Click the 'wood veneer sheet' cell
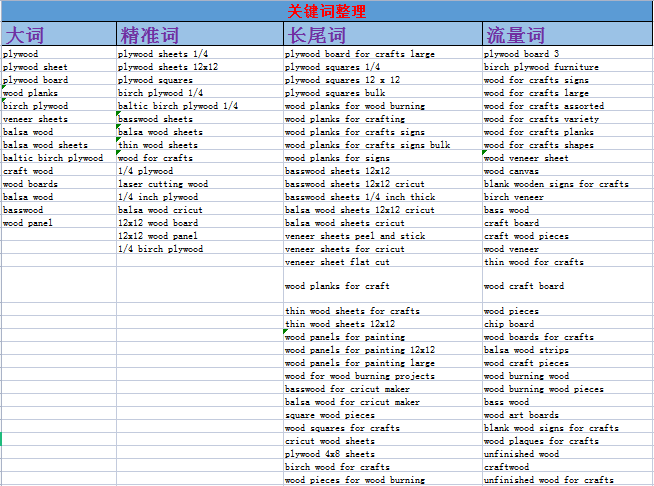 pyautogui.click(x=567, y=158)
